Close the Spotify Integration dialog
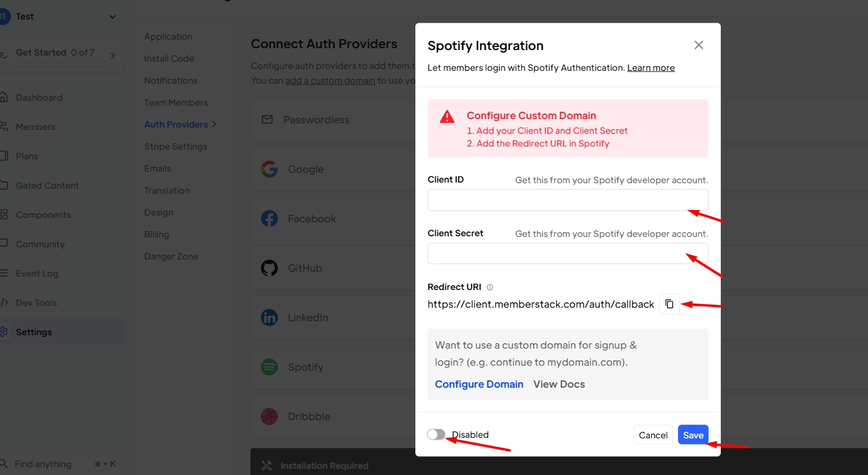This screenshot has height=475, width=868. click(699, 45)
